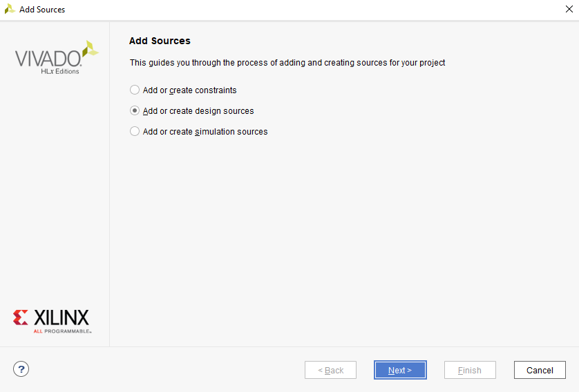
Task: Click the 'Add or create simulation sources' label text
Action: (x=205, y=132)
